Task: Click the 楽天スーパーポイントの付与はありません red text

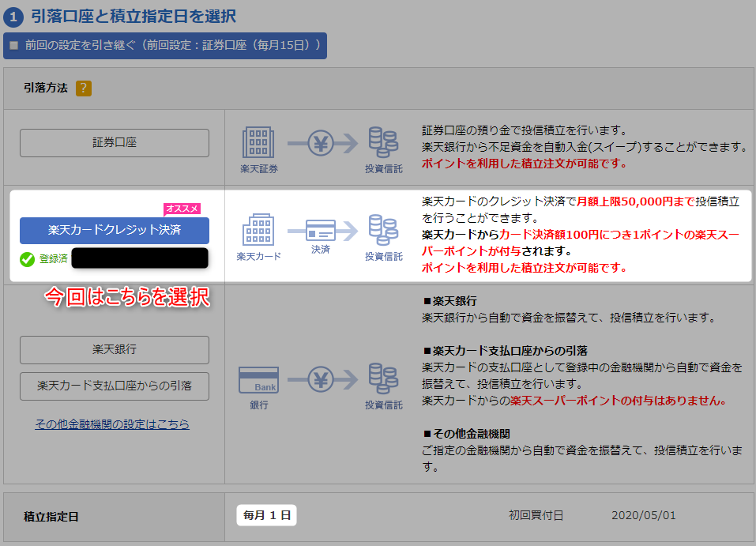Action: (x=618, y=401)
